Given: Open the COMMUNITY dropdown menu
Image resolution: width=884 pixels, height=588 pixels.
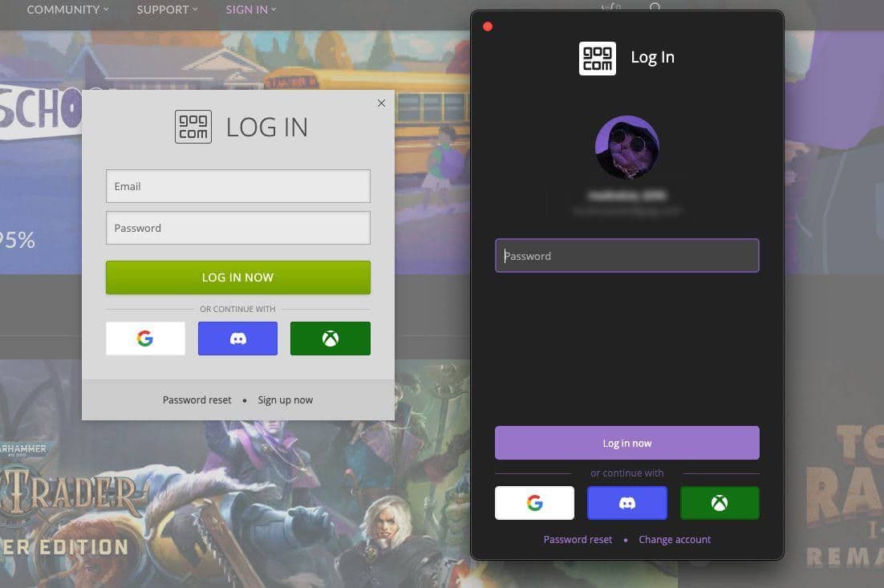Looking at the screenshot, I should coord(67,10).
